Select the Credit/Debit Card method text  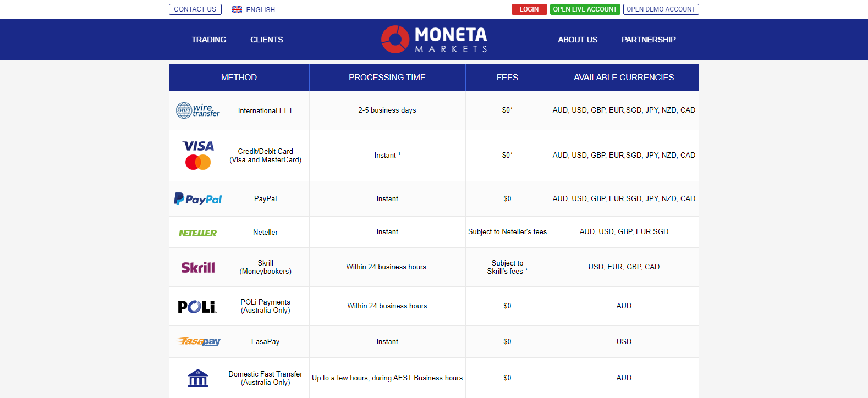click(x=266, y=156)
